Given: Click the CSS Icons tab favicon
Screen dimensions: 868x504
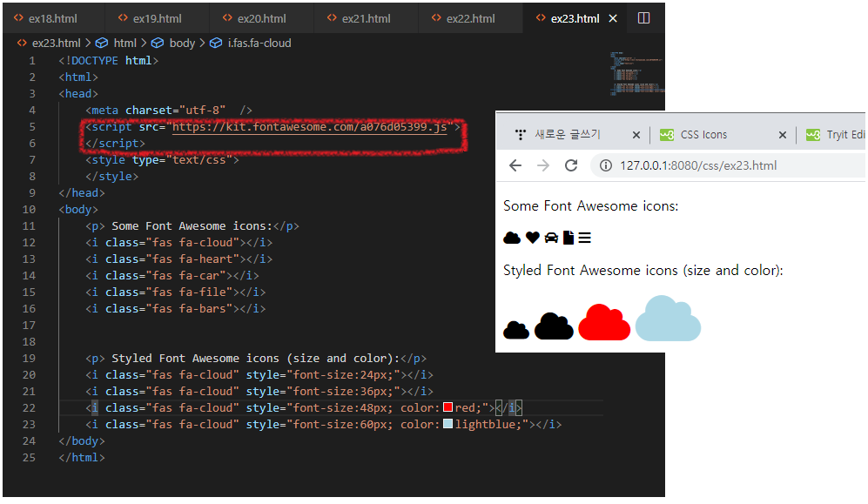Looking at the screenshot, I should click(667, 134).
